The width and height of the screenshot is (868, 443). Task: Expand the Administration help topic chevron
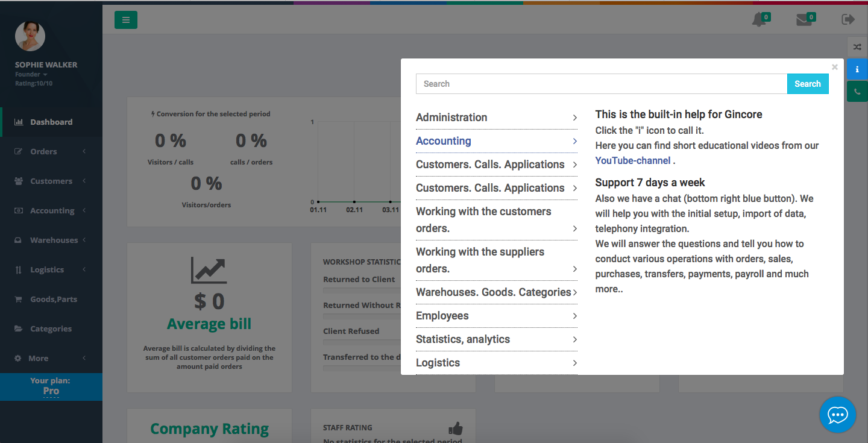pos(575,118)
